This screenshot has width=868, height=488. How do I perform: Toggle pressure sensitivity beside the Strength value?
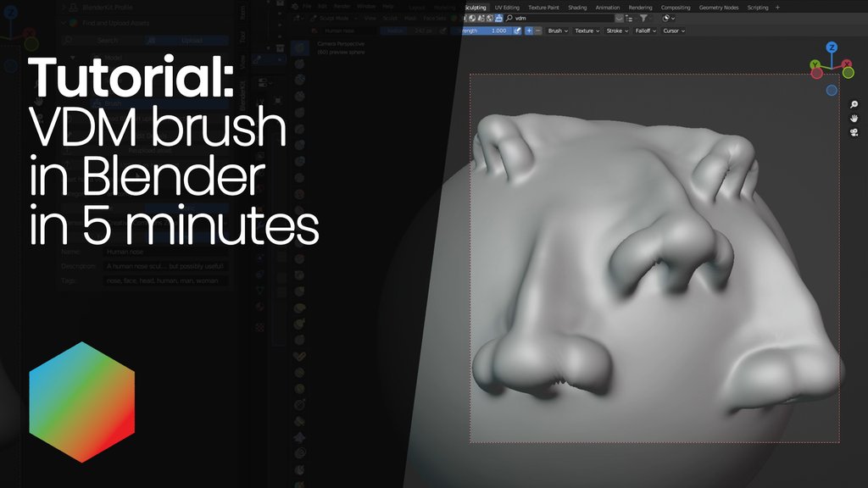518,30
